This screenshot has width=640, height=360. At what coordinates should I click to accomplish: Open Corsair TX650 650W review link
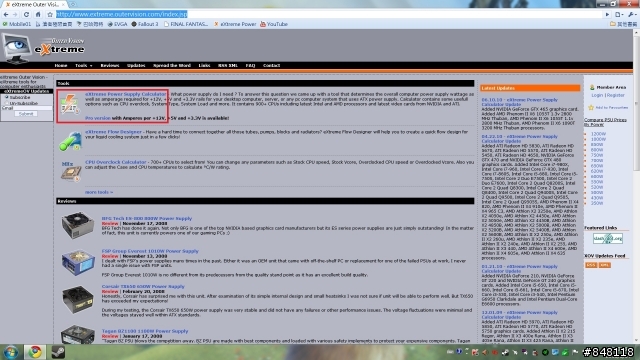tap(143, 287)
